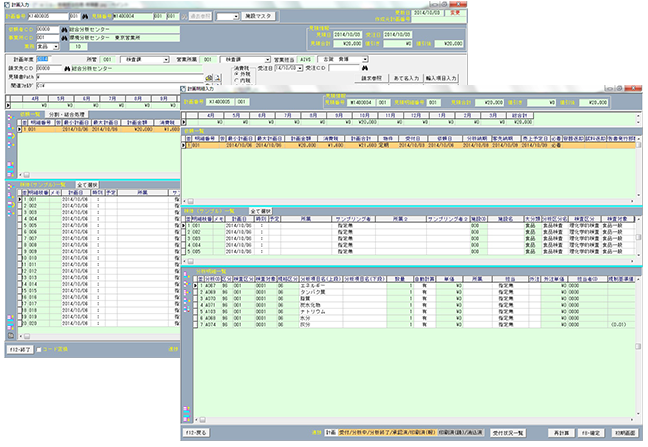This screenshot has width=648, height=447.
Task: Click binoculars lookup icon beside 請求先CD
Action: (x=67, y=69)
